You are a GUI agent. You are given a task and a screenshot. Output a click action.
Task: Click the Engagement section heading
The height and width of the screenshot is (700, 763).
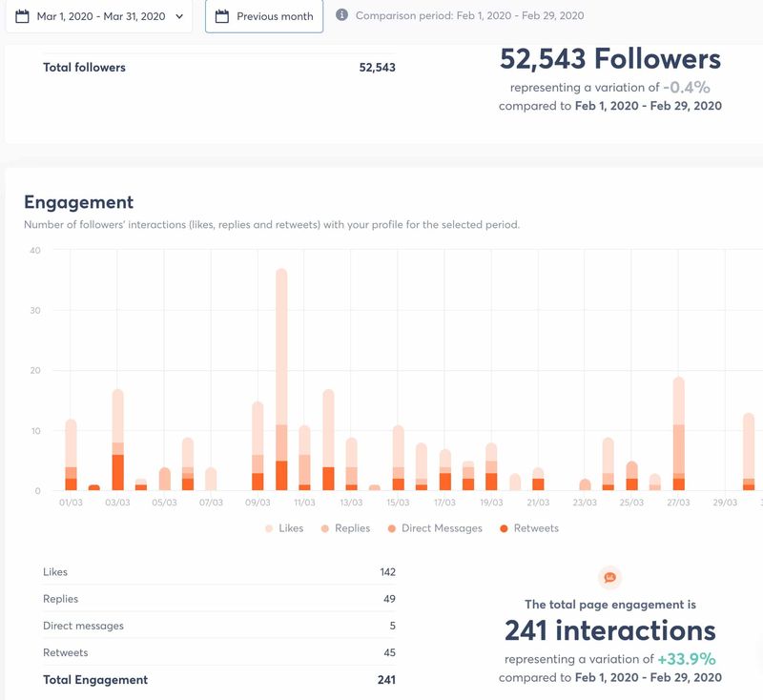(x=79, y=202)
